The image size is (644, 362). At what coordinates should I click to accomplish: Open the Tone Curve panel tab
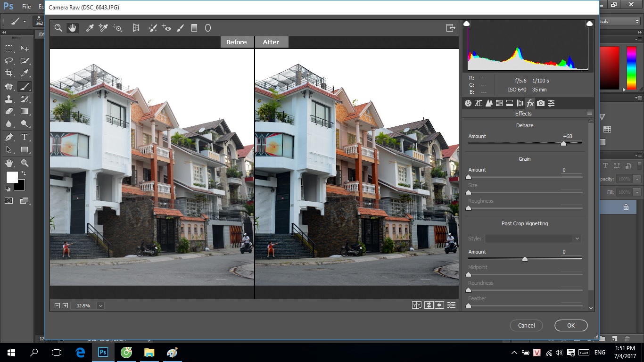pos(479,103)
